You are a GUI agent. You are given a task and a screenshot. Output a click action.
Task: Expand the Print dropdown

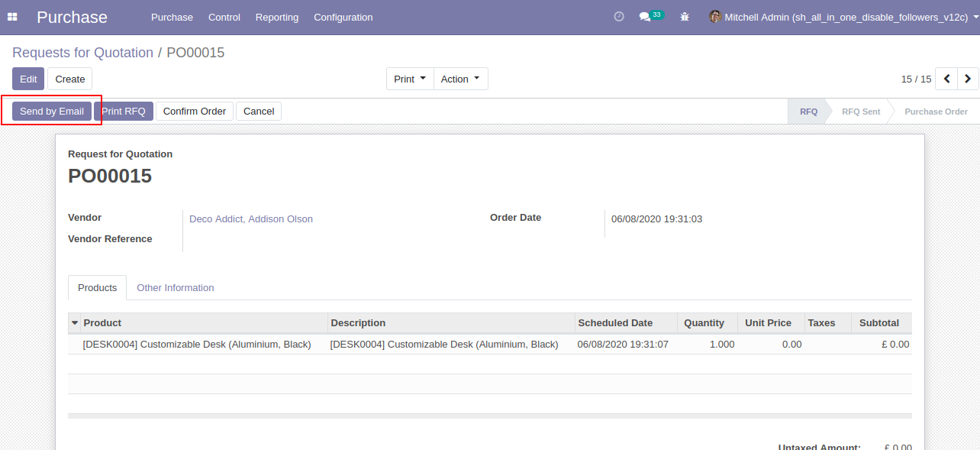[x=410, y=79]
